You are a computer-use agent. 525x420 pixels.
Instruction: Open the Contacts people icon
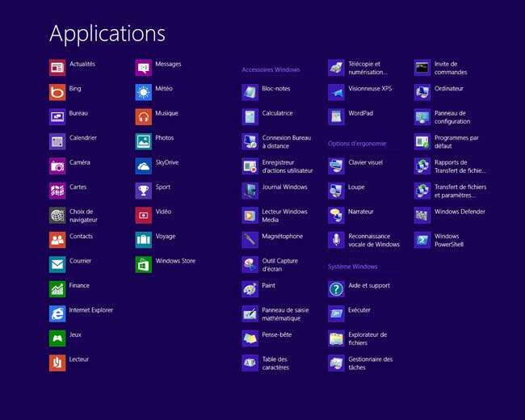(57, 240)
